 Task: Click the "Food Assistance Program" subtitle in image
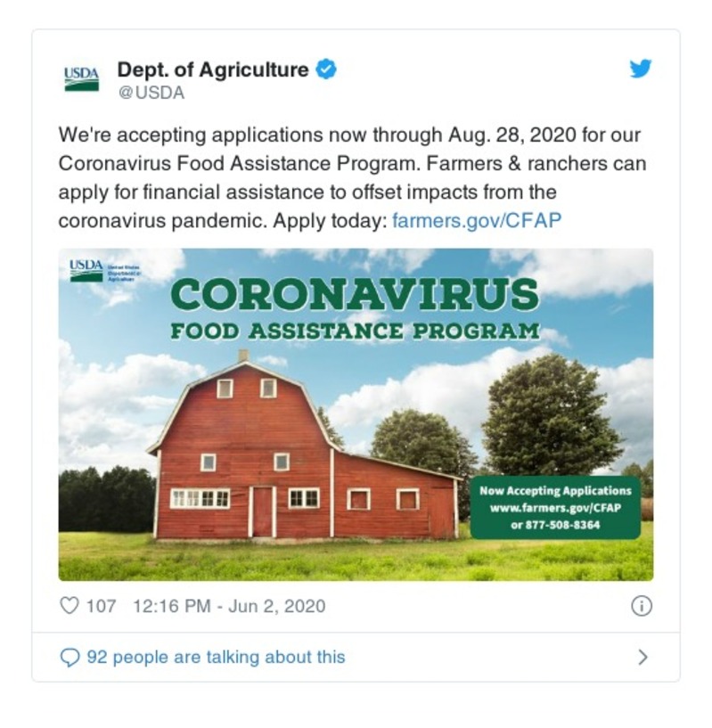(355, 331)
